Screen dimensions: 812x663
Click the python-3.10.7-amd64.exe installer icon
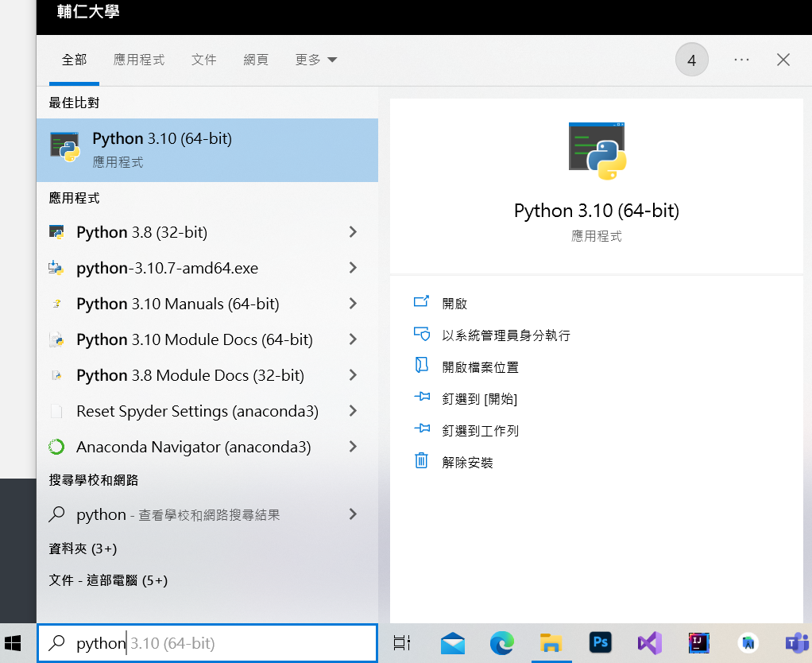(56, 268)
